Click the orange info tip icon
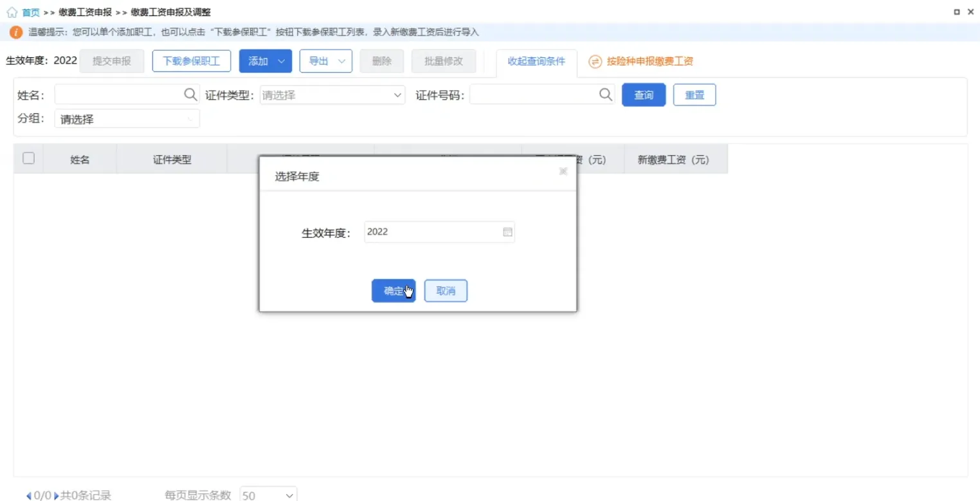 (16, 32)
